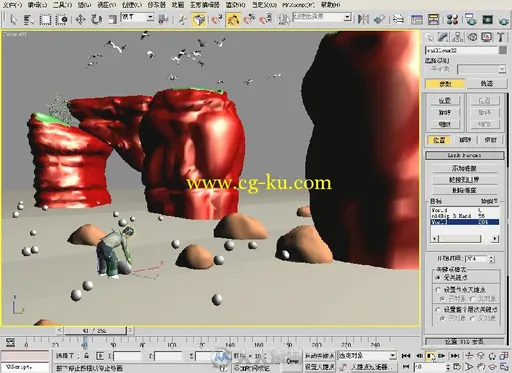Click the Link to World button

click(x=464, y=179)
